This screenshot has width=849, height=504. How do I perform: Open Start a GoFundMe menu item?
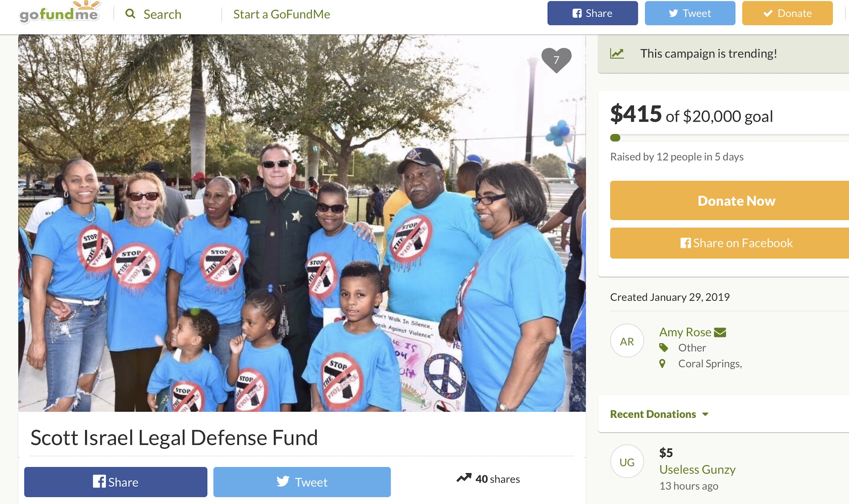tap(282, 14)
